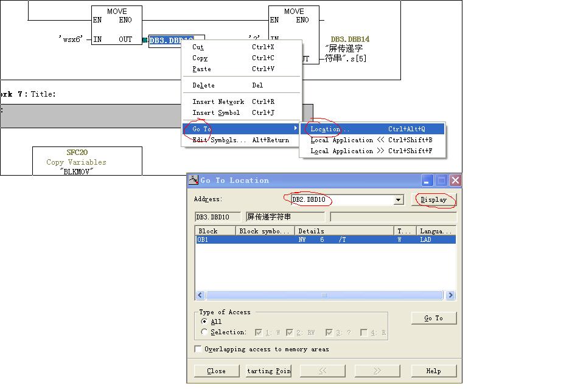Click the Help button
Viewport: 572px width, 392px height.
tap(433, 371)
